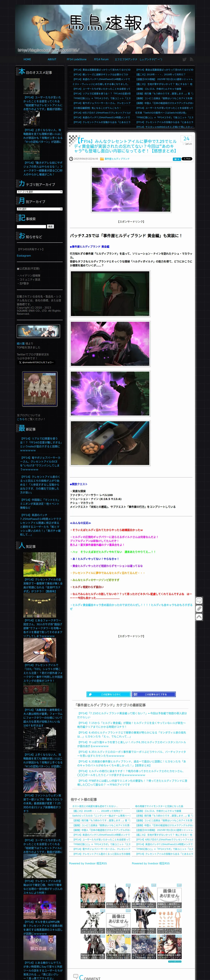Open the FF14 LodeStone navigation item
This screenshot has width=210, height=980.
[x=77, y=59]
